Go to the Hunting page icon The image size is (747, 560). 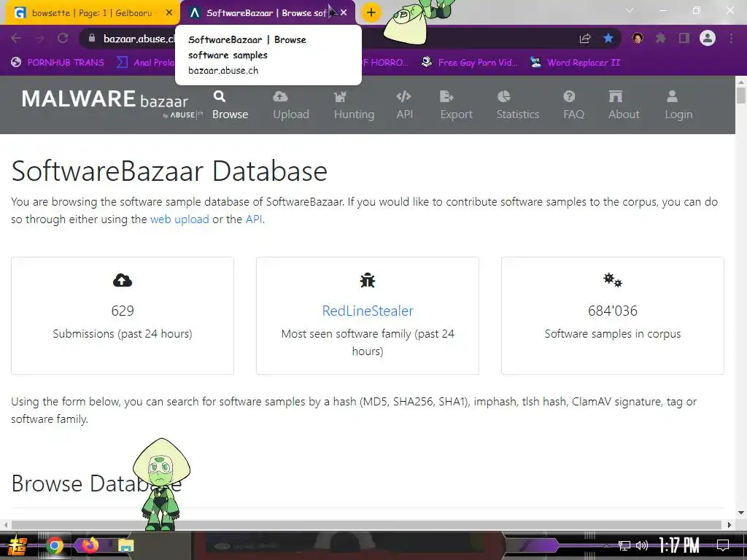[x=340, y=97]
